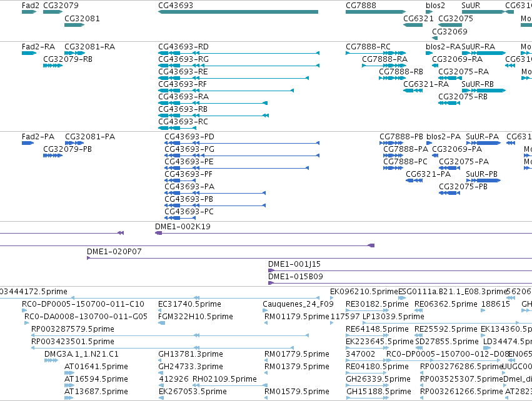Select transcript CG43693-RA
532x401 pixels.
click(x=183, y=97)
